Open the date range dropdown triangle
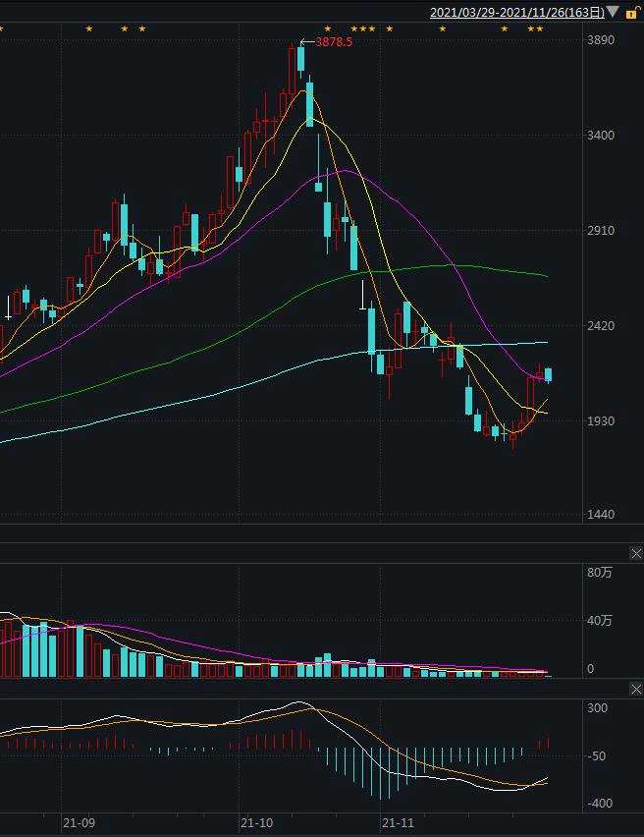Screen dimensions: 644x837 (613, 11)
